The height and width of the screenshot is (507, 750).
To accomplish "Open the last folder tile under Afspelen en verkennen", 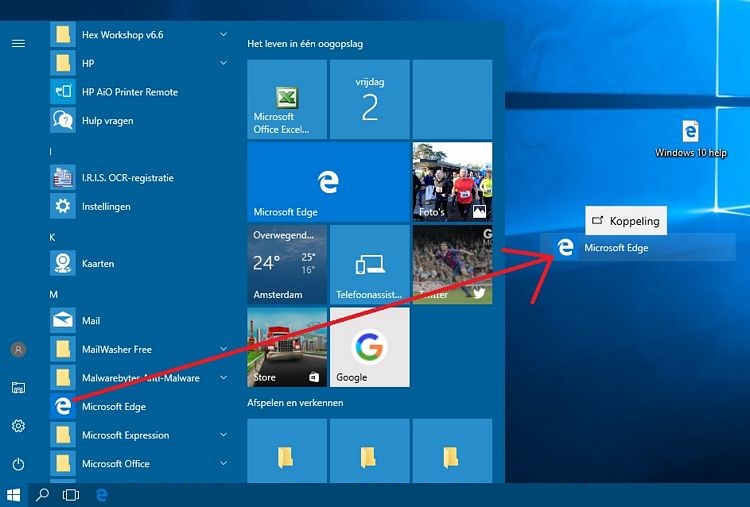I will point(452,451).
